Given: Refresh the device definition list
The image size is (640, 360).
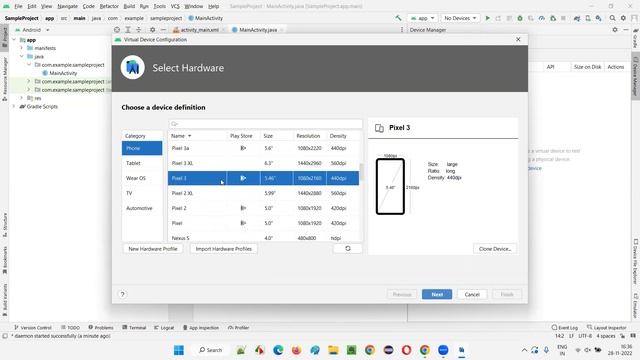Looking at the screenshot, I should 348,249.
